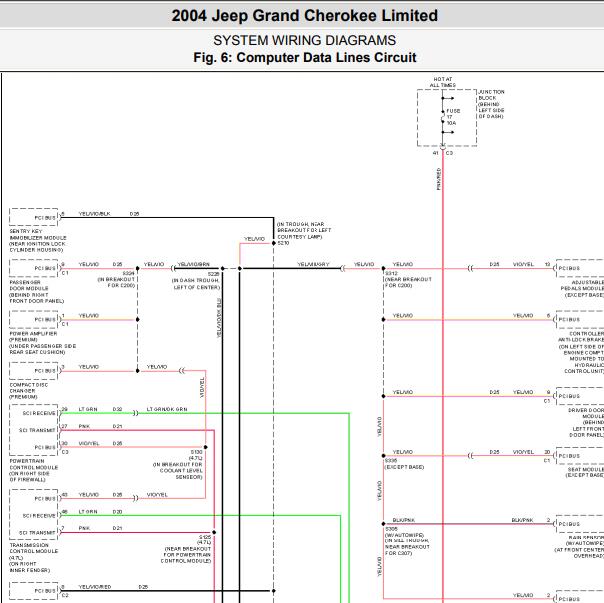Click the 'YEL/VIO/BRN' wire label
The image size is (604, 603).
click(193, 264)
